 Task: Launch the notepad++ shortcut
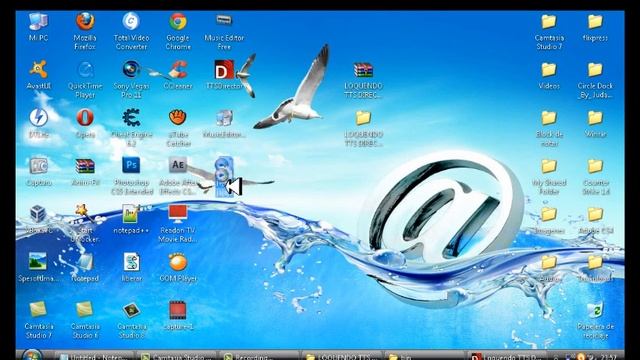point(131,213)
